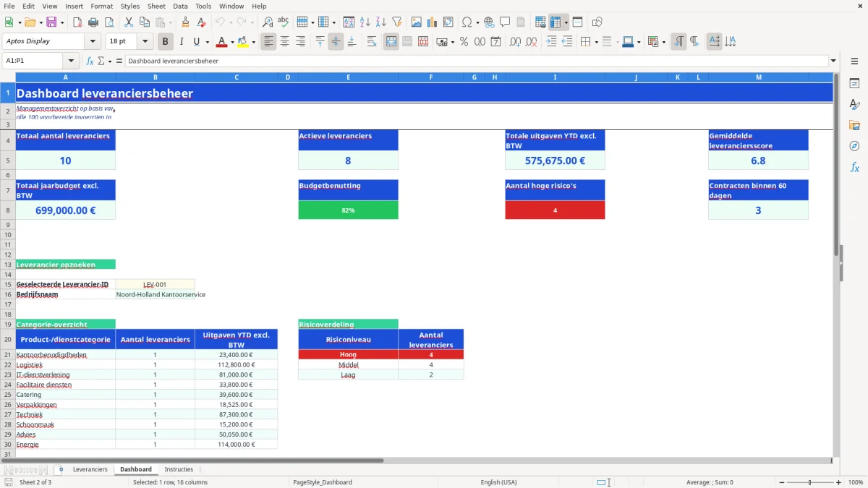Toggle Italic formatting
The height and width of the screenshot is (488, 868).
181,42
